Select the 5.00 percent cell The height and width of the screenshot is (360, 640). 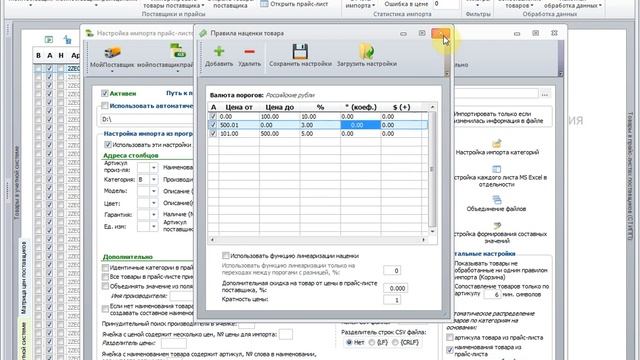click(320, 133)
